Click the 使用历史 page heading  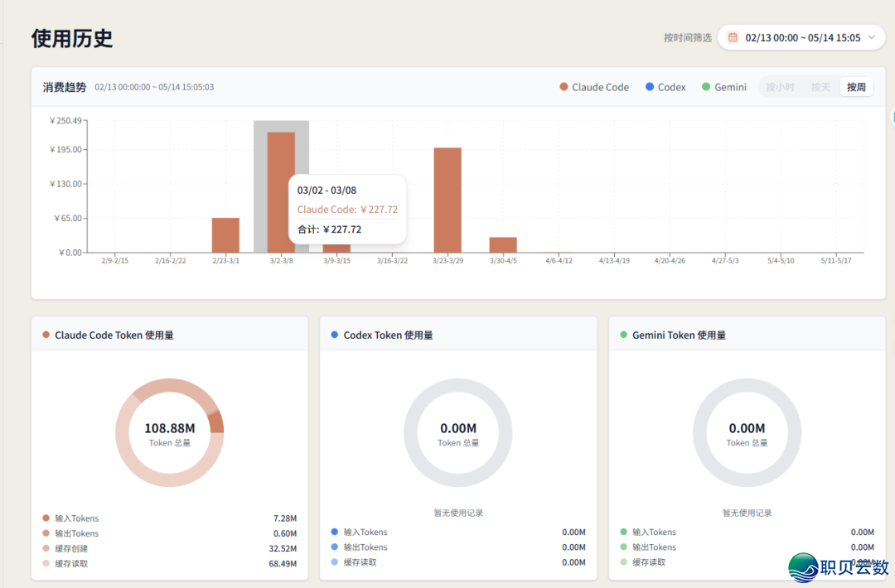pos(72,38)
